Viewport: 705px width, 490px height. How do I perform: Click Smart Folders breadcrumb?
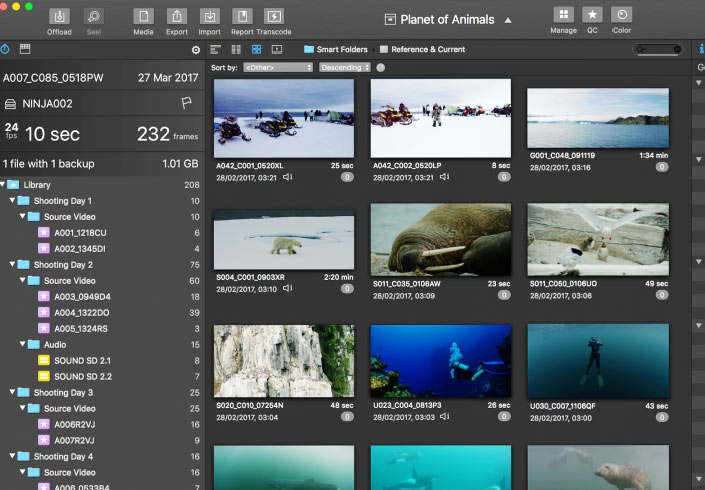335,49
